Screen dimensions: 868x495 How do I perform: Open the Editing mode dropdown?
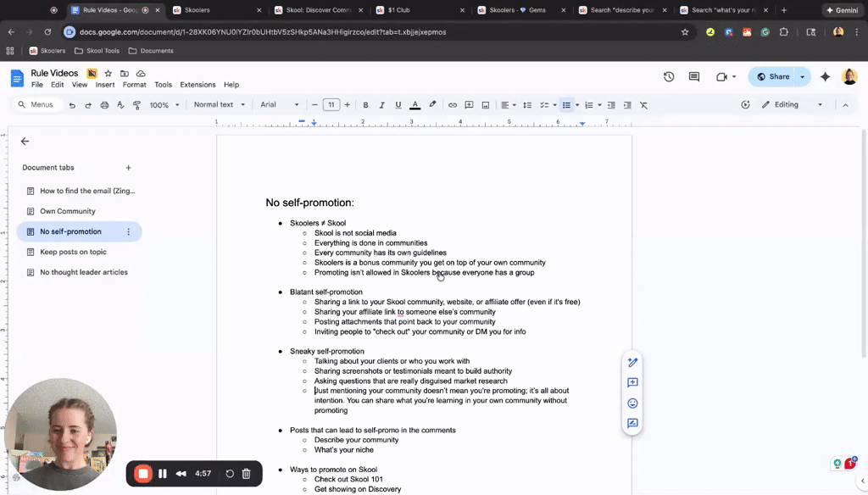click(793, 104)
